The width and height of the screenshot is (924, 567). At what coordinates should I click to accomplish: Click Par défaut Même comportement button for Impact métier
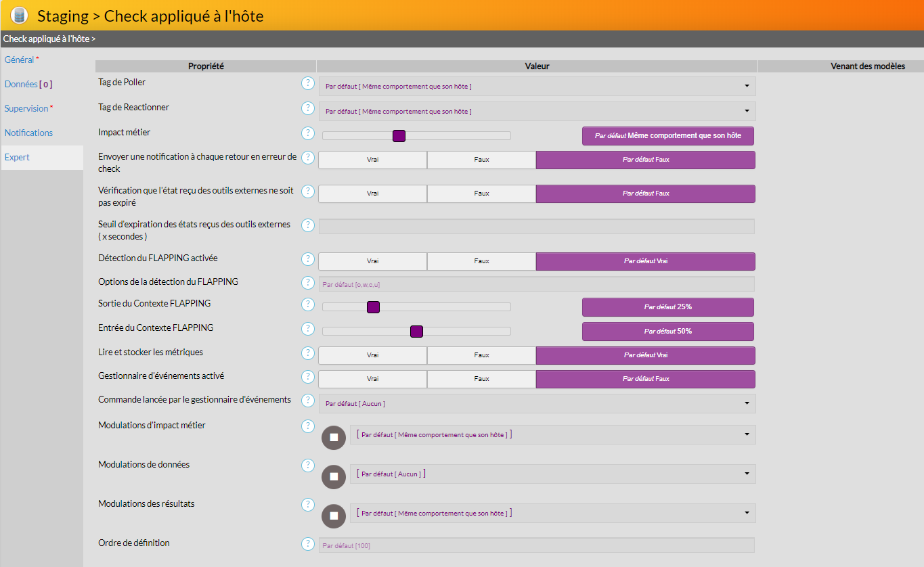pos(667,135)
